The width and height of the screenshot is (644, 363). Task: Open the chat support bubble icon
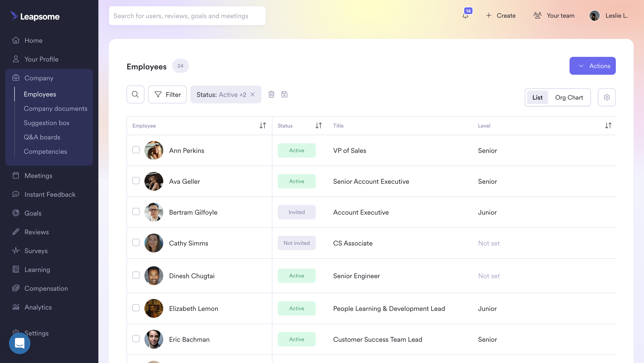[x=19, y=343]
